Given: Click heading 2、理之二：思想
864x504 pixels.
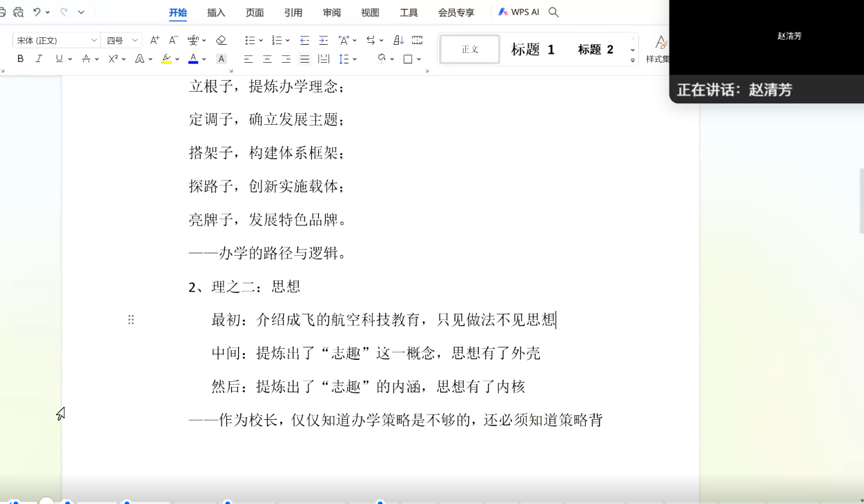Looking at the screenshot, I should (x=244, y=287).
